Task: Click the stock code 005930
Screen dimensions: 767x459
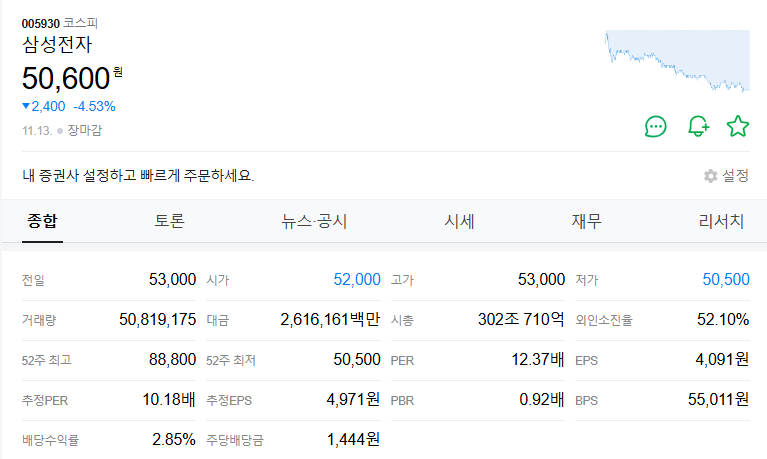Action: [41, 23]
